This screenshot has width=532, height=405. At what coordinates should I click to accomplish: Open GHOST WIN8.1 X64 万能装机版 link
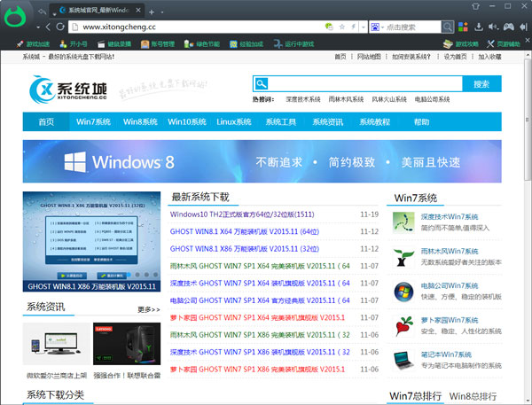point(245,231)
